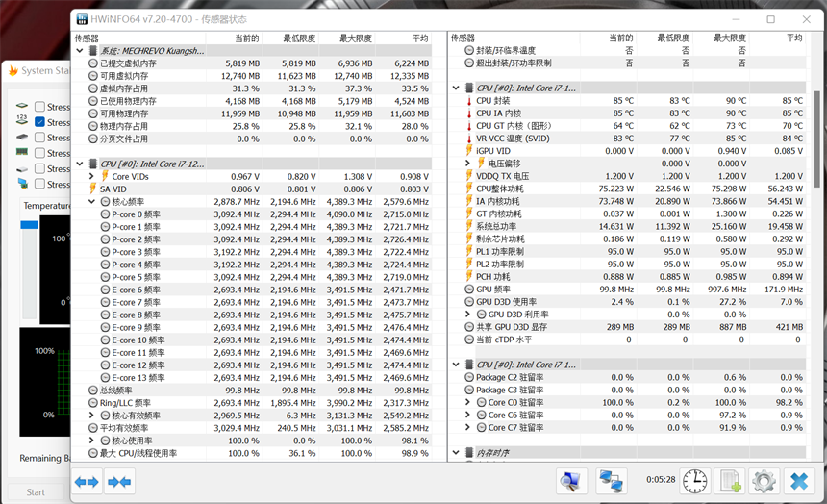Click the thermometer icon beside VR VCC 温度
Screen dimensions: 827x504
click(469, 139)
